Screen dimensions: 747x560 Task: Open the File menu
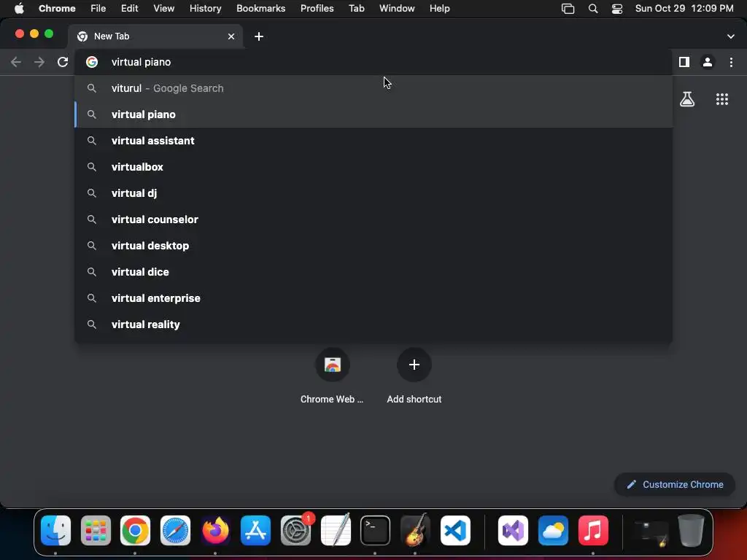point(98,9)
